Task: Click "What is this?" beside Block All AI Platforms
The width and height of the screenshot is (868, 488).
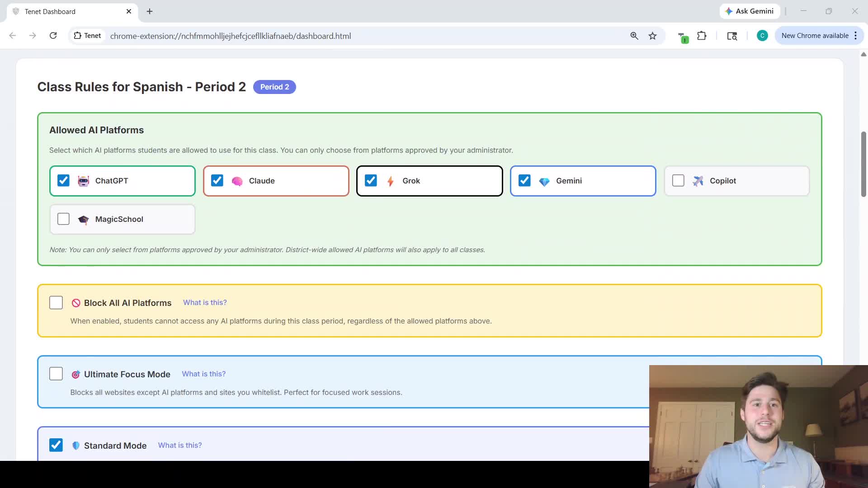Action: point(205,303)
